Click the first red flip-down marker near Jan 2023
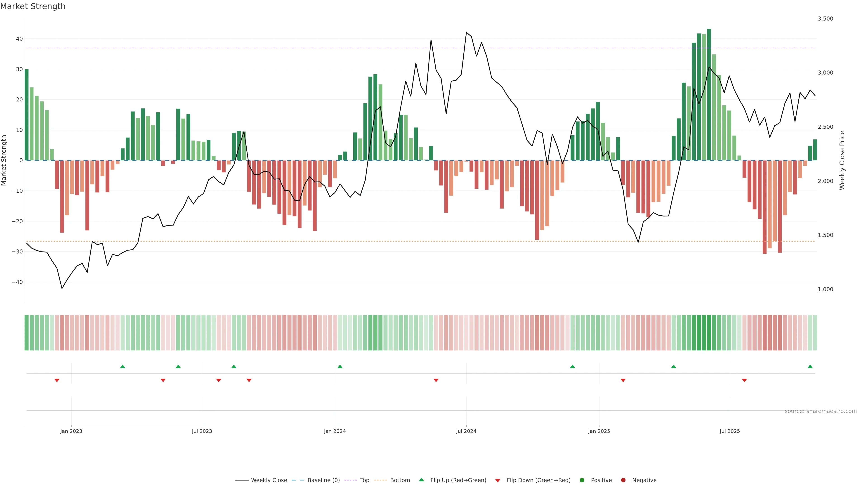 coord(57,380)
